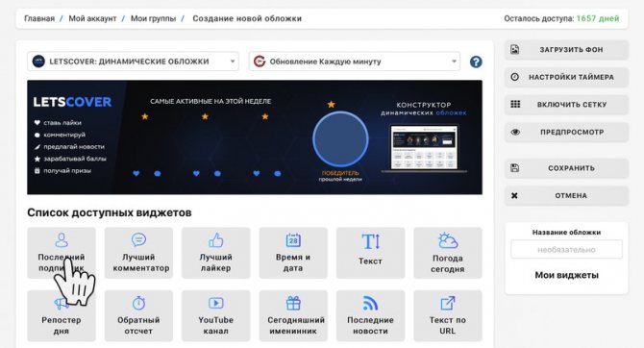Add the Последние новости widget

[370, 316]
